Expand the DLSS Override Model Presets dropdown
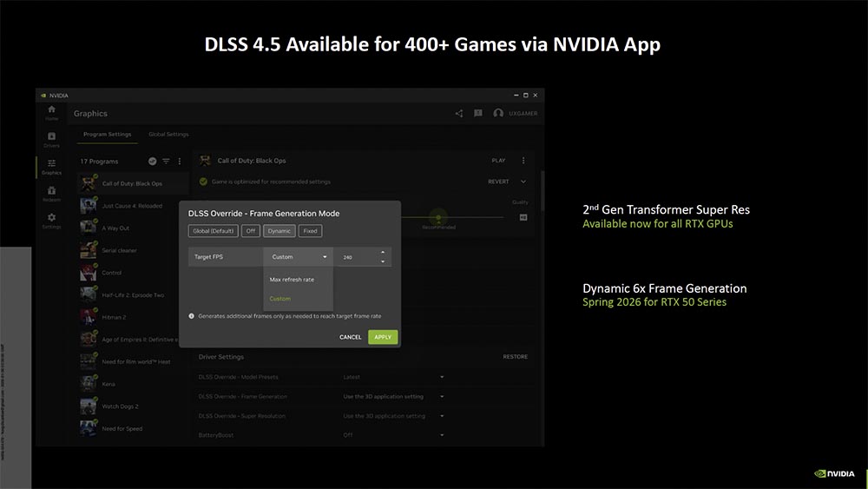Image resolution: width=868 pixels, height=489 pixels. tap(441, 377)
